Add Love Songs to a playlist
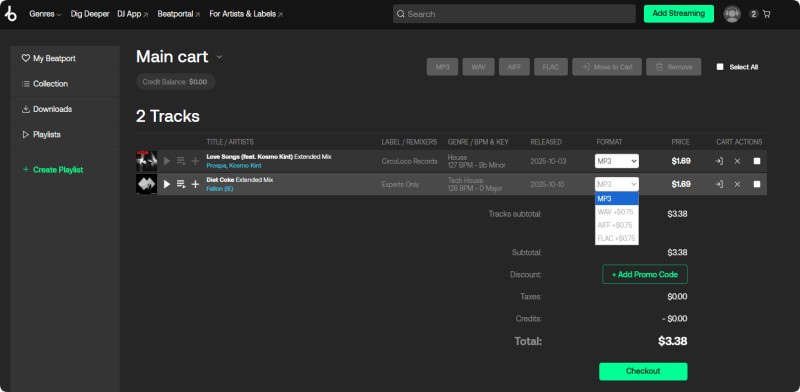This screenshot has width=800, height=392. 195,161
